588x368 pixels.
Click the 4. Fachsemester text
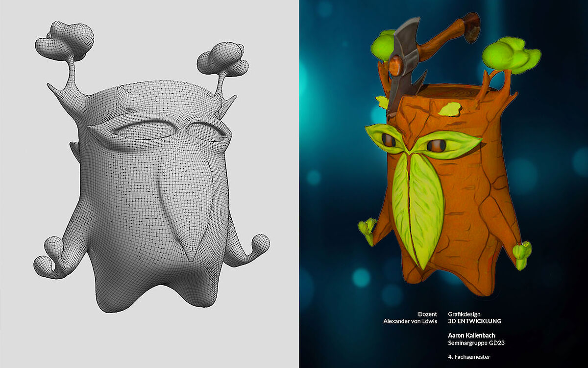point(469,357)
